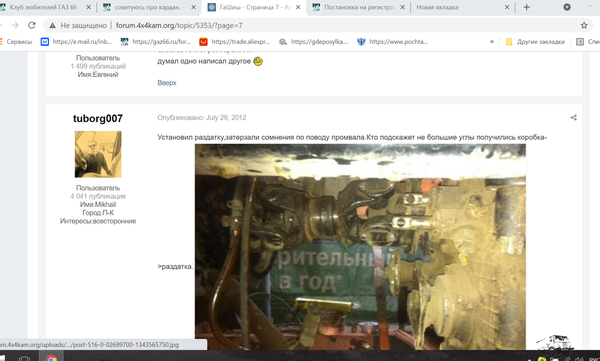Screen dimensions: 600x361
Task: Open the pochta.ru bookmark
Action: point(393,42)
